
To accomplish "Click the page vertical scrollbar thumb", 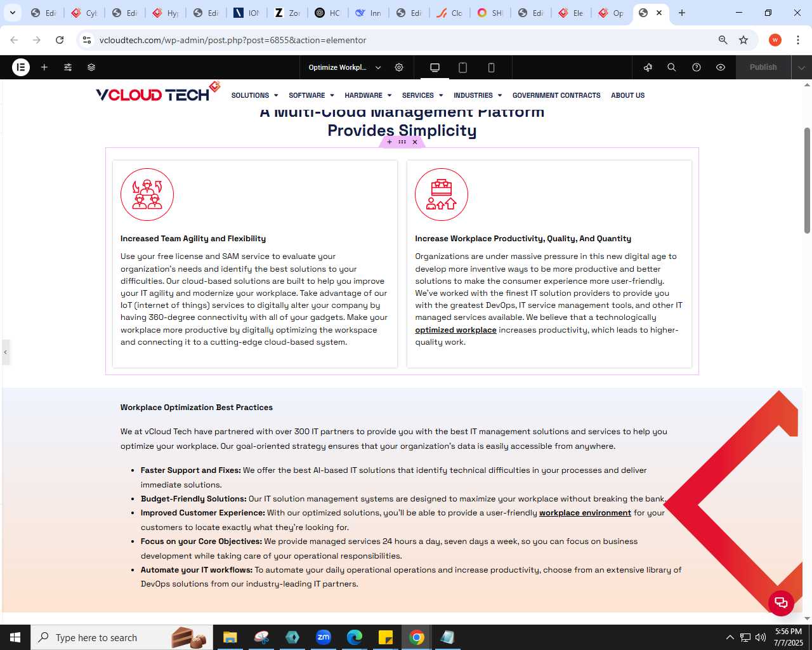I will click(x=807, y=180).
